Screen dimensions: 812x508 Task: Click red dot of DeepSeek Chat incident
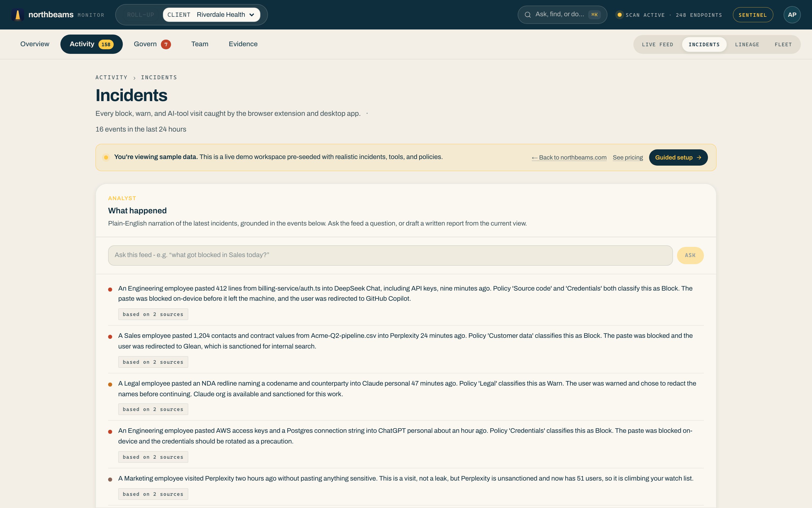point(110,289)
